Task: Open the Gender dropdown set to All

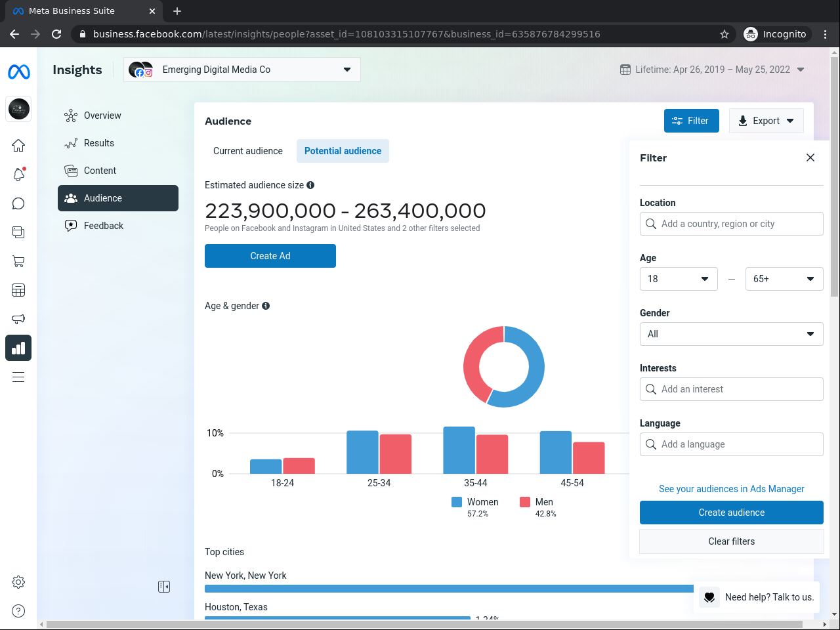Action: point(732,334)
